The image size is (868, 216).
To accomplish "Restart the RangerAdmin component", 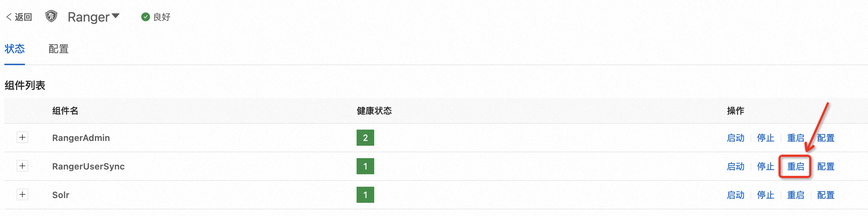I will coord(795,138).
